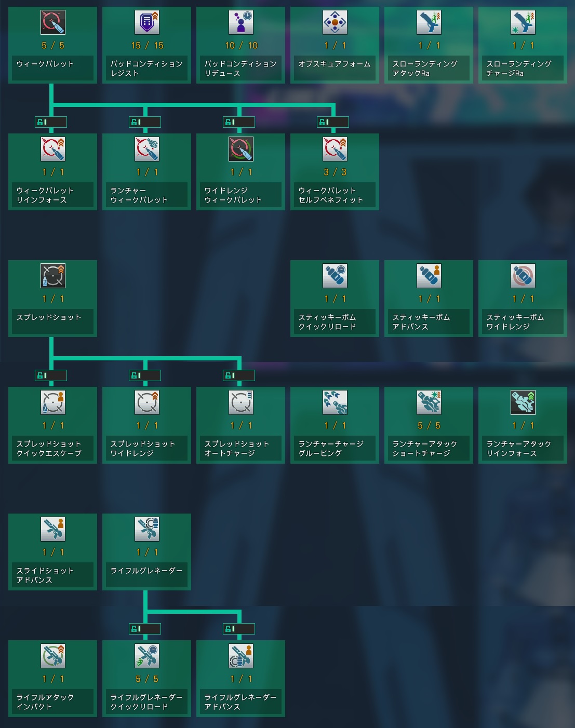Click the ウィークバレット skill icon
575x728 pixels.
52,22
